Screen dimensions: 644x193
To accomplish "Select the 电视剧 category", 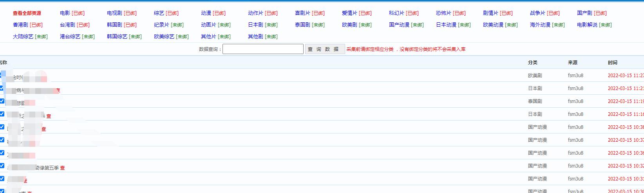I will coord(114,13).
